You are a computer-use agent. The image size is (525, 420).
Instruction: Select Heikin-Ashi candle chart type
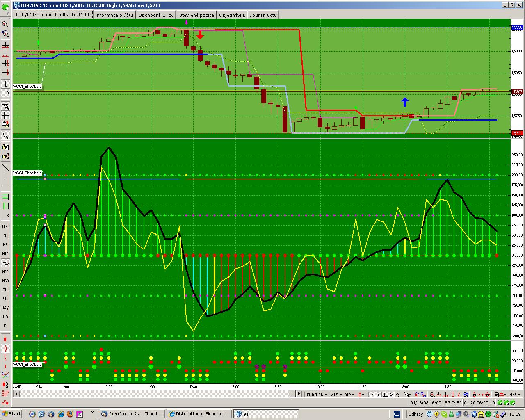pyautogui.click(x=5, y=384)
